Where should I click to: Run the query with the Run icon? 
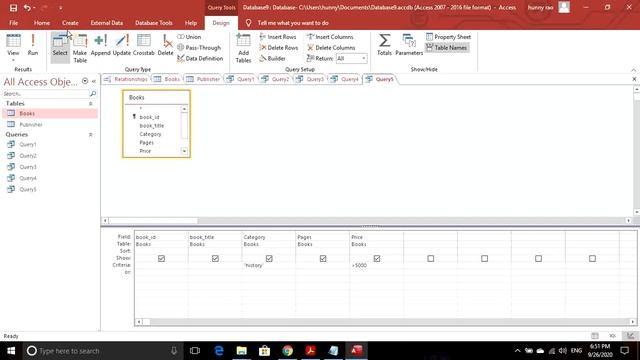point(33,45)
